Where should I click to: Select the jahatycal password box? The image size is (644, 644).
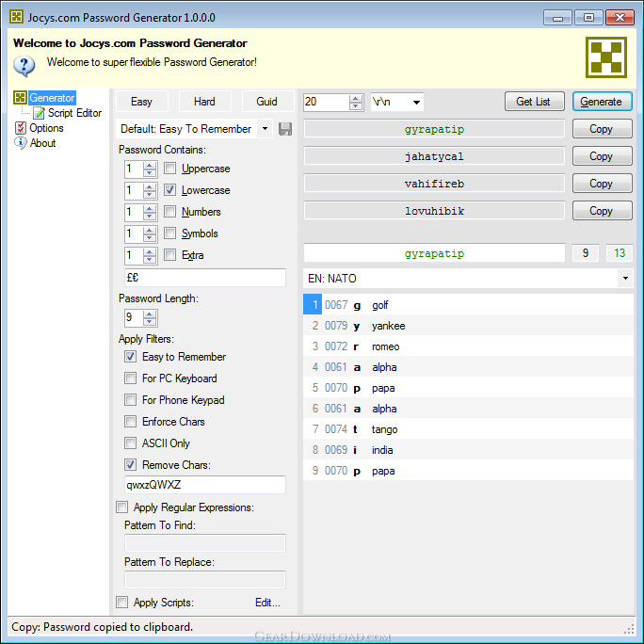click(434, 156)
